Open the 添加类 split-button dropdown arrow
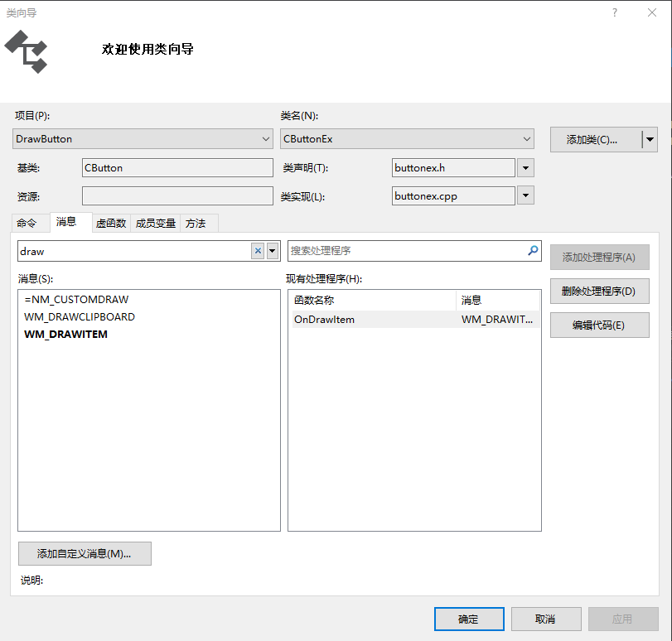Image resolution: width=672 pixels, height=641 pixels. [649, 139]
